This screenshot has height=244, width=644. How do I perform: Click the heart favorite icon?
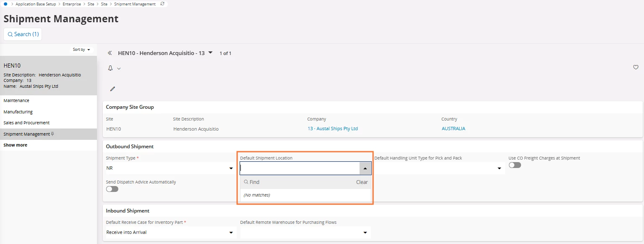[636, 67]
